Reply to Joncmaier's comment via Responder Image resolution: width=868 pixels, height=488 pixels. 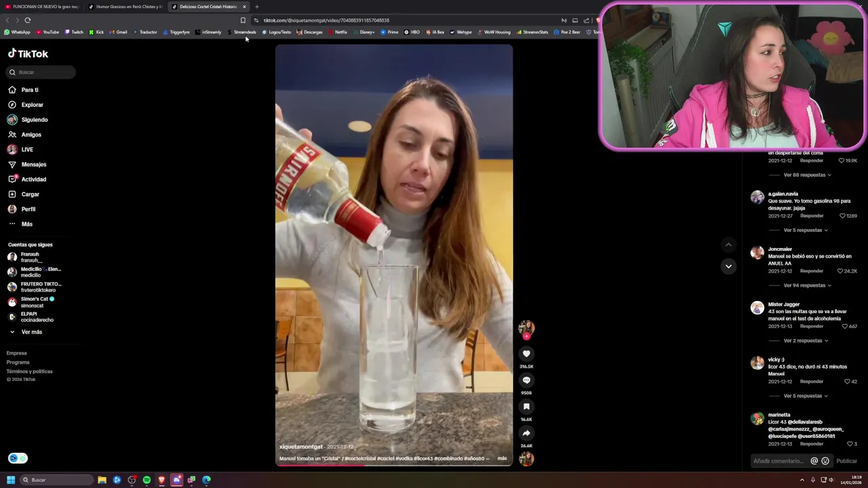(x=811, y=271)
